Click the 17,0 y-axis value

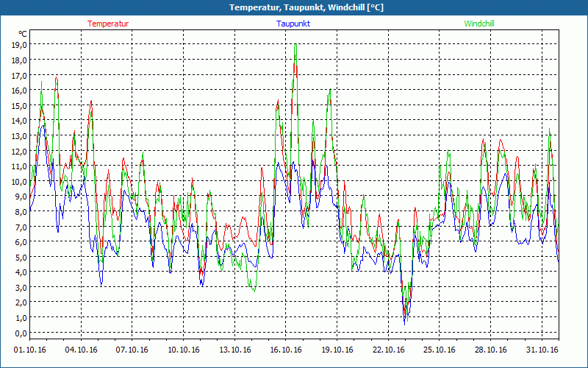coord(19,75)
